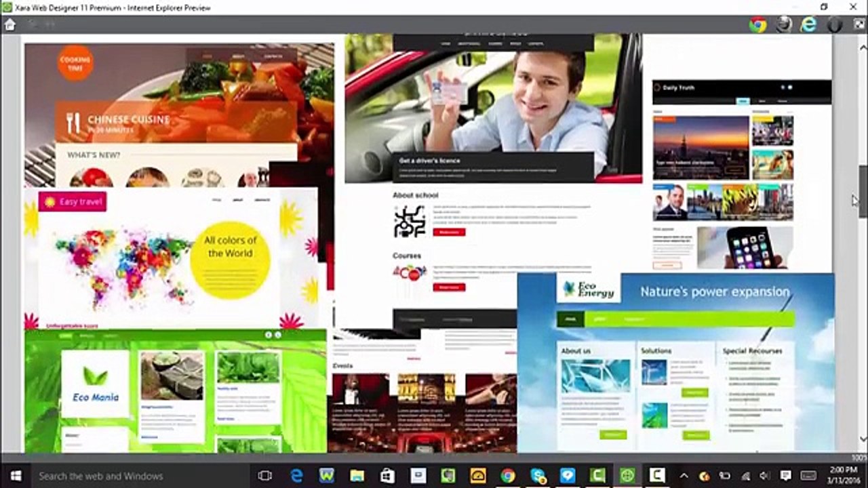Select the Cooking Time template thumbnail

point(179,115)
